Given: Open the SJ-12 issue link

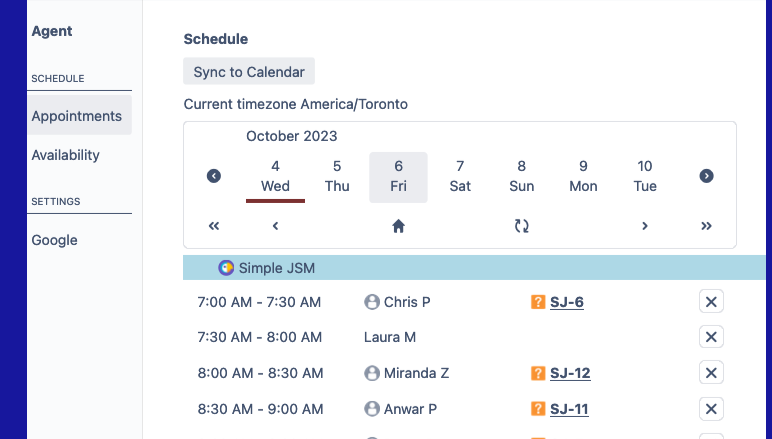Looking at the screenshot, I should tap(570, 373).
